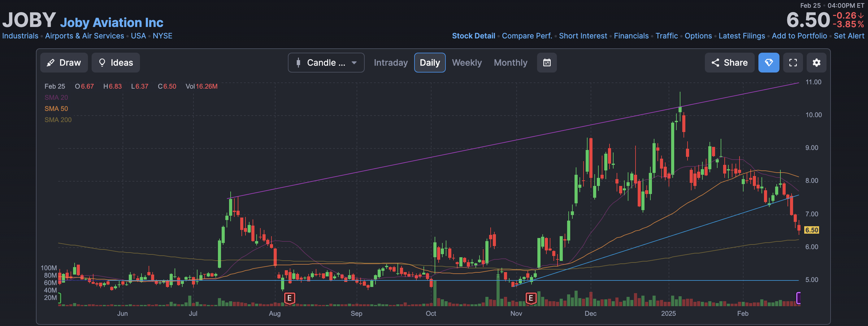868x326 pixels.
Task: Open Latest Filings link
Action: (x=742, y=36)
